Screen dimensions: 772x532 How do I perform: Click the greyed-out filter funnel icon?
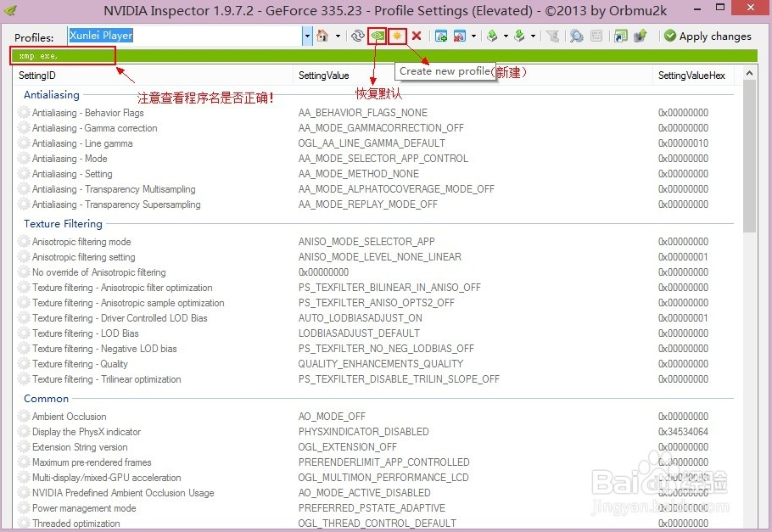click(x=552, y=36)
